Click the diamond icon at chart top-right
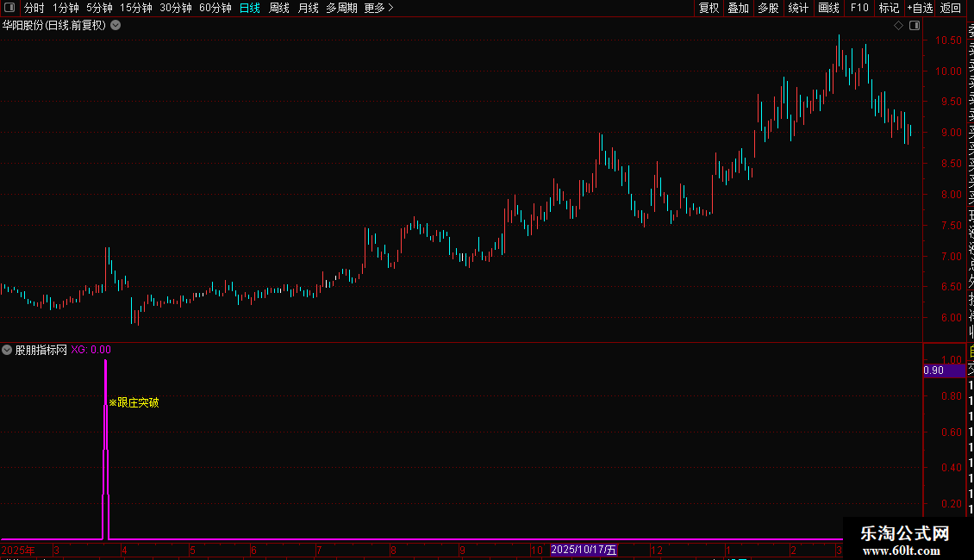The image size is (974, 560). 898,26
